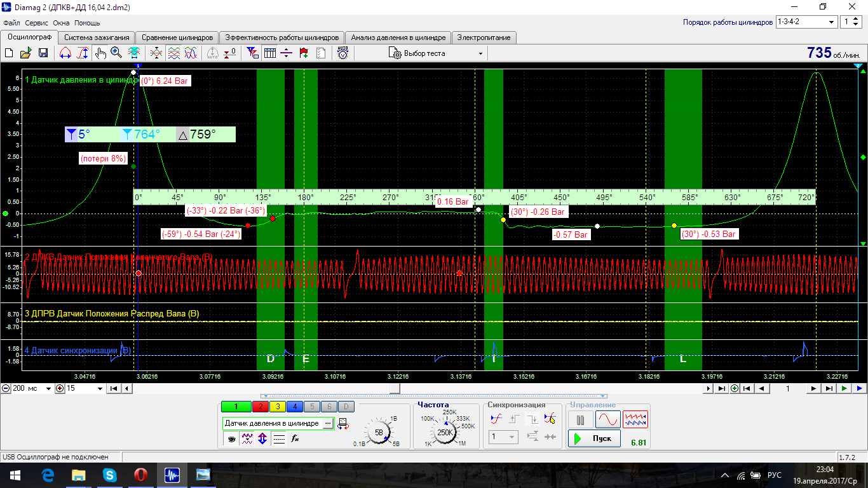
Task: Open time scale 200 мс dropdown
Action: pos(31,388)
